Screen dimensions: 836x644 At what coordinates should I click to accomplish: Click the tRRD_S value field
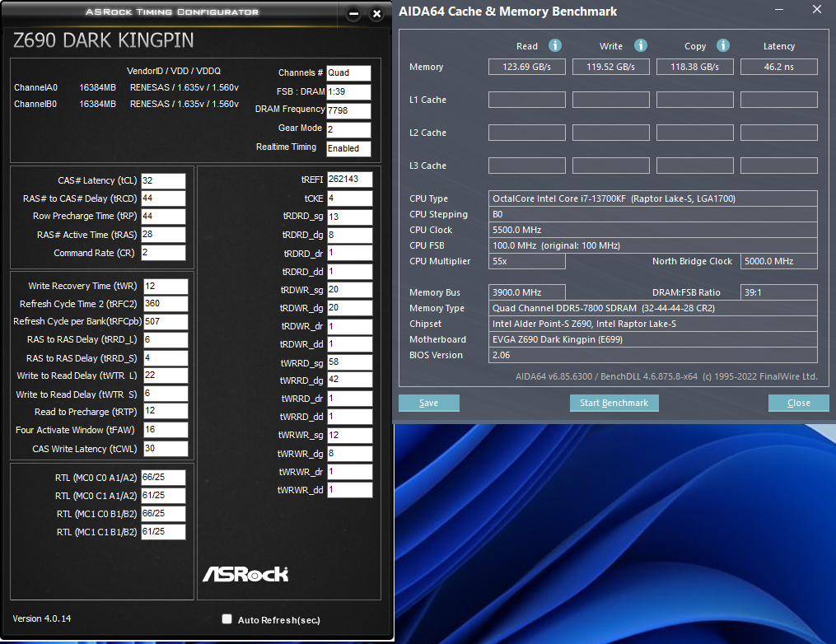[166, 357]
